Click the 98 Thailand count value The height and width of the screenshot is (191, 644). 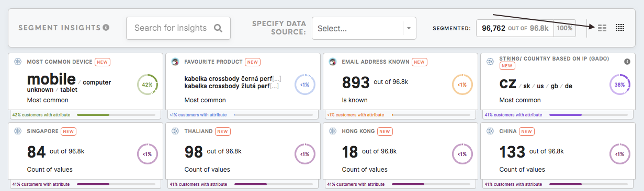[x=194, y=152]
